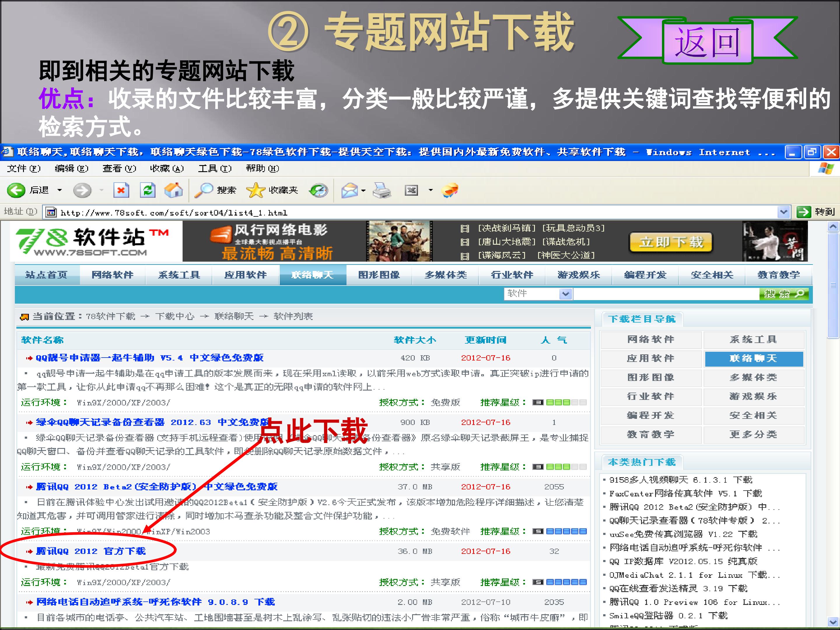
Task: Click the Stop loading icon
Action: (121, 190)
